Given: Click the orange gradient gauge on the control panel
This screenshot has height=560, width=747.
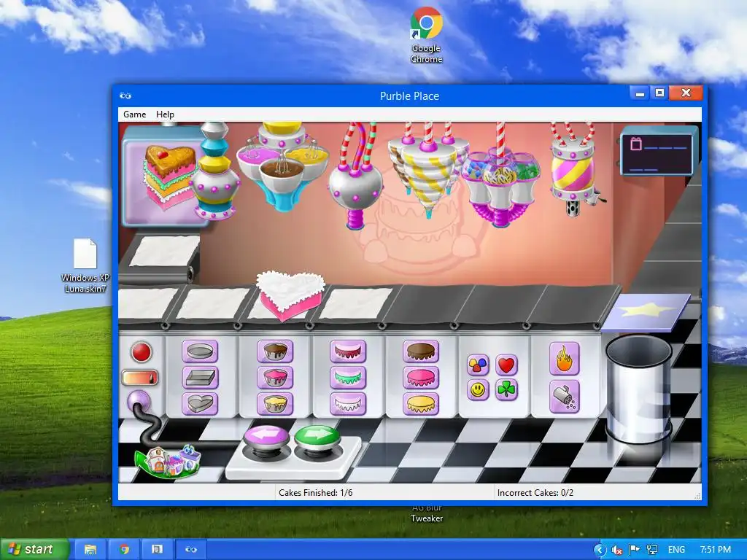Looking at the screenshot, I should (139, 378).
